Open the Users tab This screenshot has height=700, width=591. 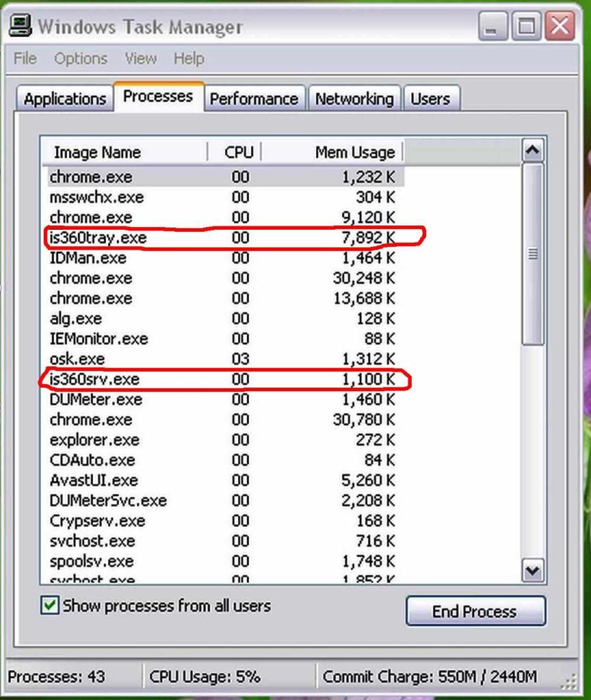[431, 98]
